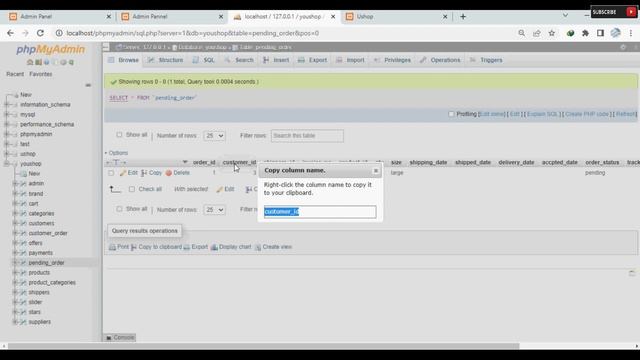Bookmark this page with the star icon
Viewport: 640px width, 360px height.
[552, 33]
